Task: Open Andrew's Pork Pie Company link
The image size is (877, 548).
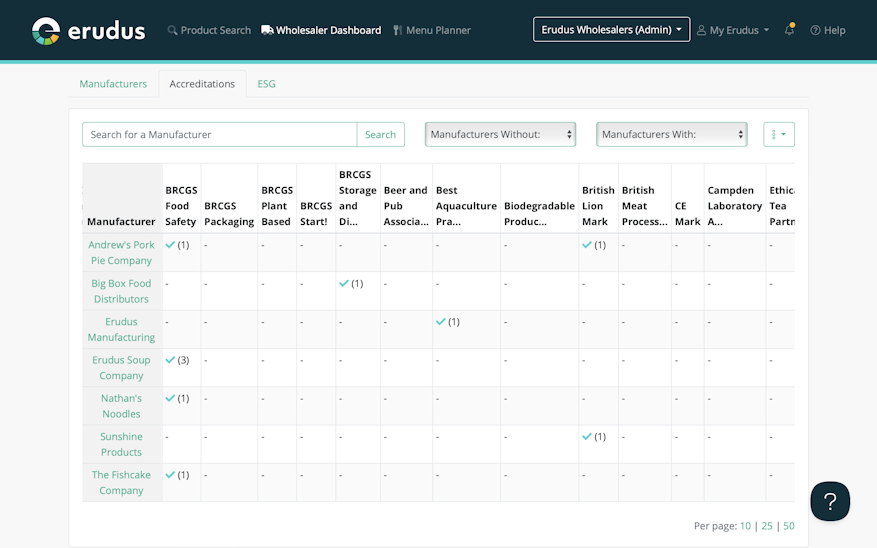Action: point(121,253)
